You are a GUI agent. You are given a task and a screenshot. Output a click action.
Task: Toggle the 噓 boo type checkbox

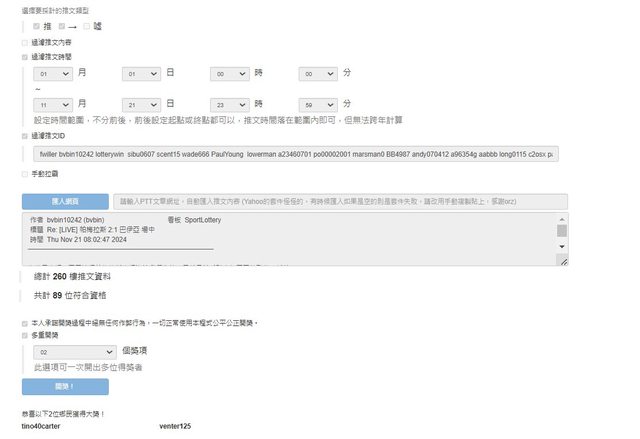click(87, 26)
